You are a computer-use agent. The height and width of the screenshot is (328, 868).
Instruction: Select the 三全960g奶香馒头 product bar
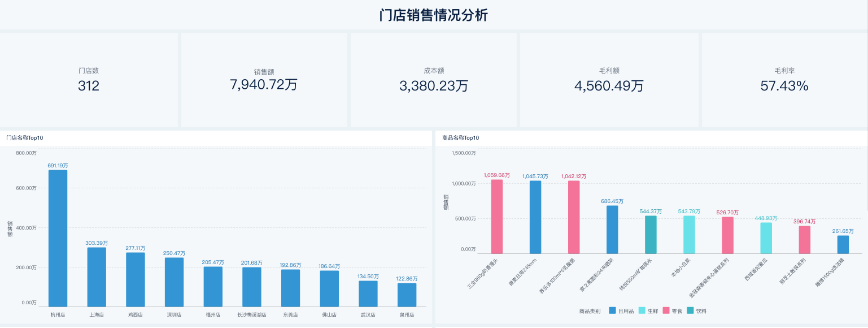coord(497,217)
